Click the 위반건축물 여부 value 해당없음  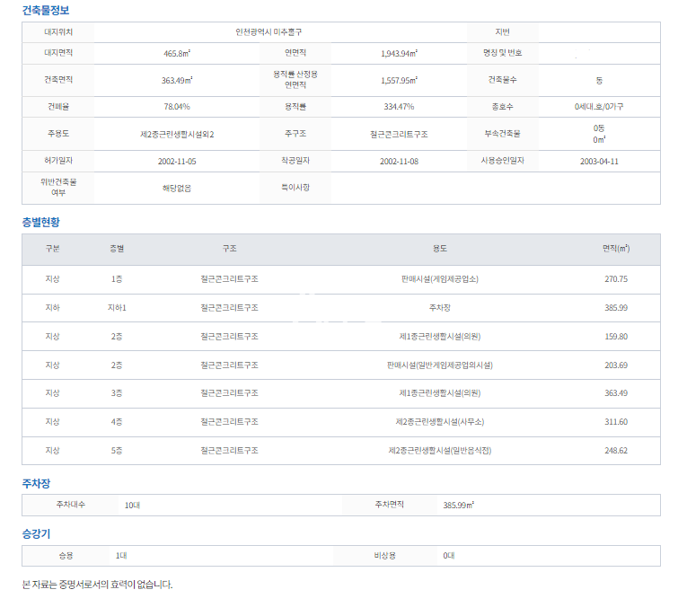[176, 189]
